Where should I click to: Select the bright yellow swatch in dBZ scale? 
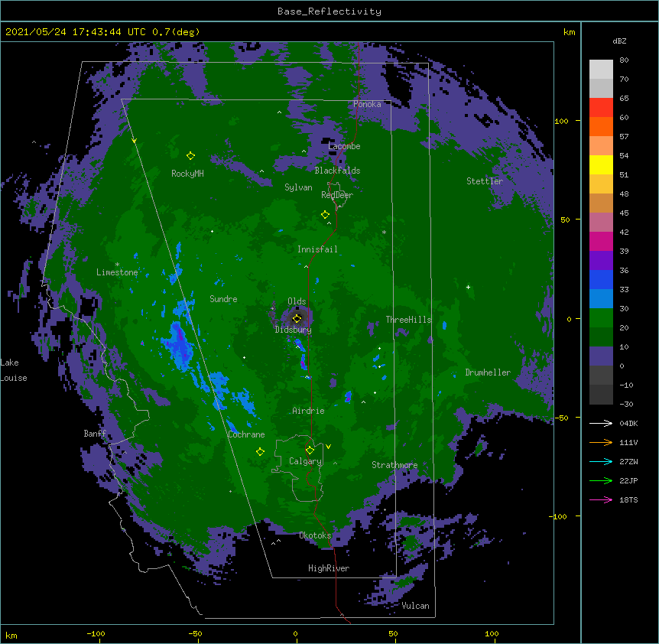[x=601, y=164]
